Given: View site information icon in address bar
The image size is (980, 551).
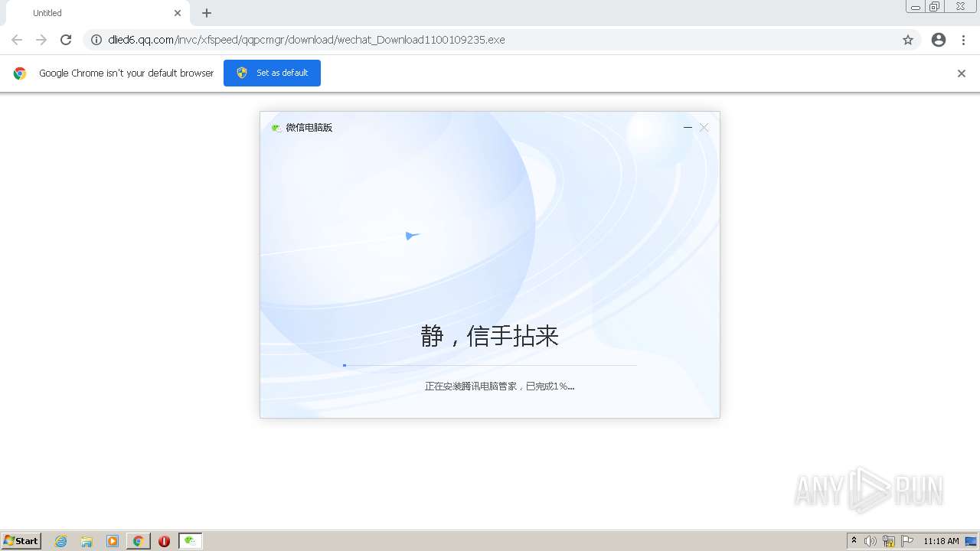Looking at the screenshot, I should click(x=96, y=40).
